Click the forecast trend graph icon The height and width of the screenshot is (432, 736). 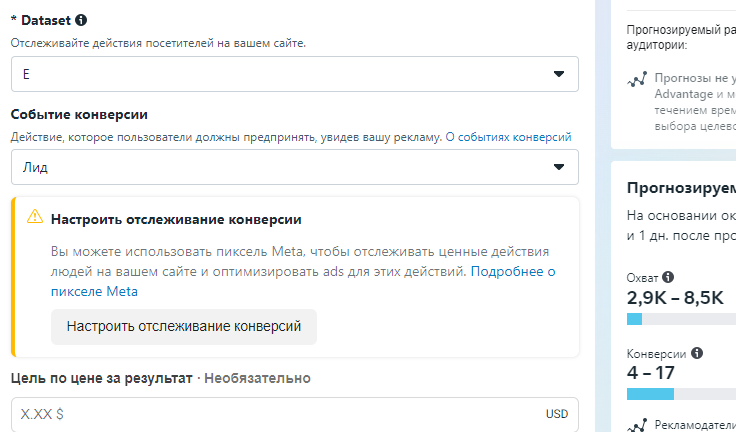click(x=637, y=80)
